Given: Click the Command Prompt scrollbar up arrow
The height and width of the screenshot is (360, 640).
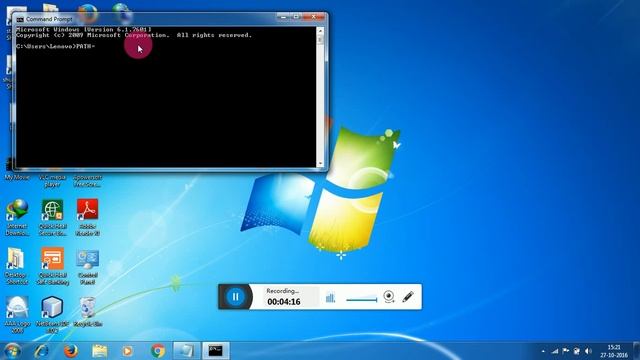Looking at the screenshot, I should [x=320, y=31].
